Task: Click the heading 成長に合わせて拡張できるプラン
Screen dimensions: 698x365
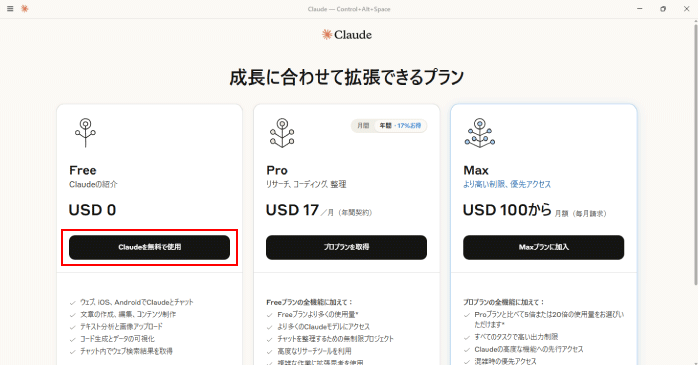Action: 346,77
